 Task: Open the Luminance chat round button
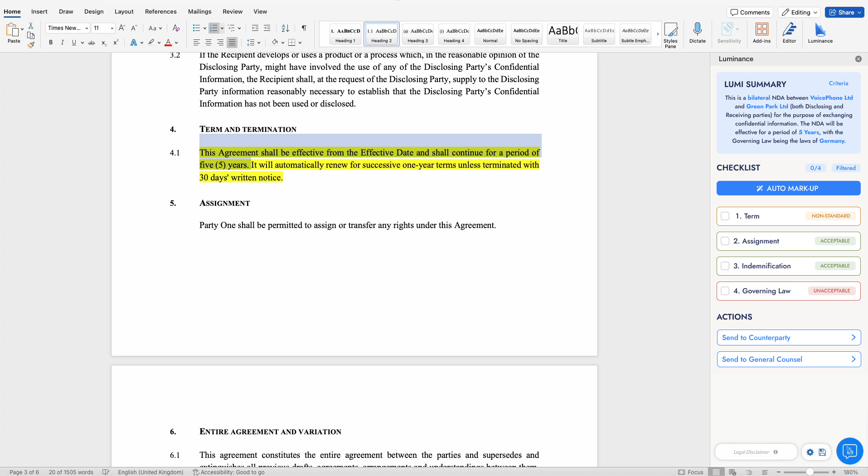pyautogui.click(x=849, y=451)
